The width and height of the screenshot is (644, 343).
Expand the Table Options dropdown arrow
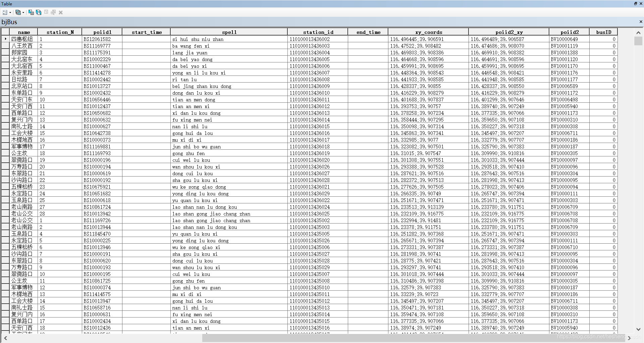pos(10,13)
